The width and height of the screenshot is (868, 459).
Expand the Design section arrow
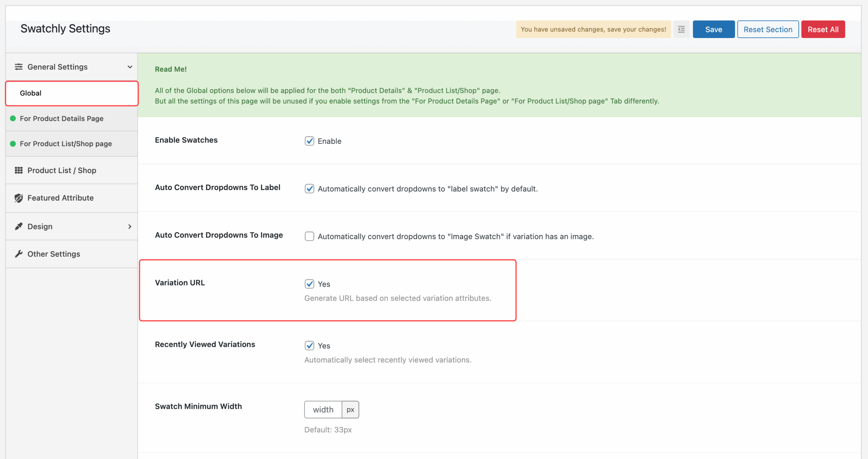tap(130, 226)
